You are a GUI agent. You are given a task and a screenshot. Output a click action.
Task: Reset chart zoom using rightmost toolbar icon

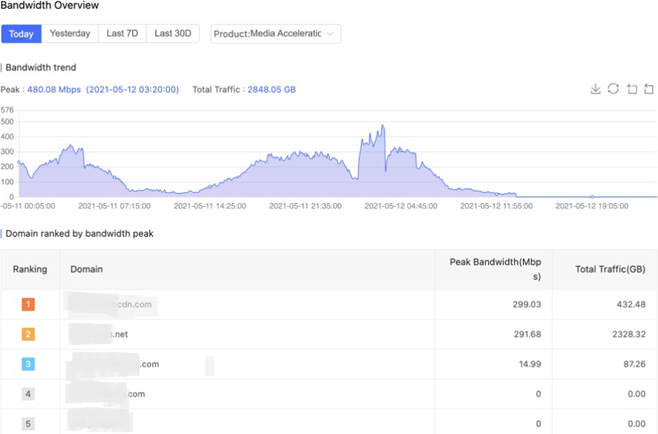pyautogui.click(x=648, y=89)
